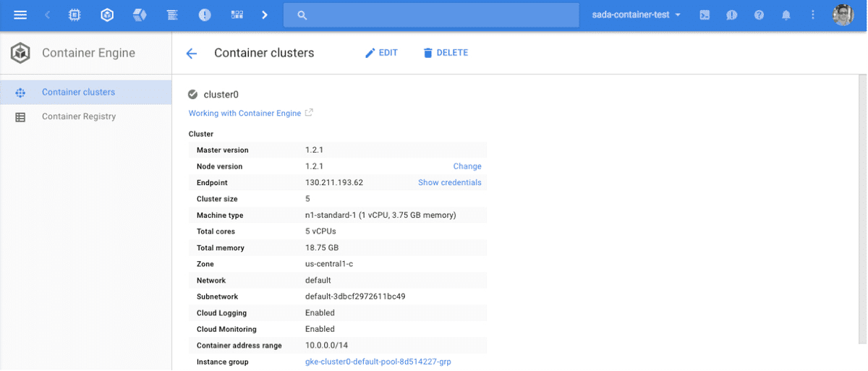Viewport: 868px width, 371px height.
Task: Open the grid tiles shortcut icon in top bar
Action: (237, 14)
